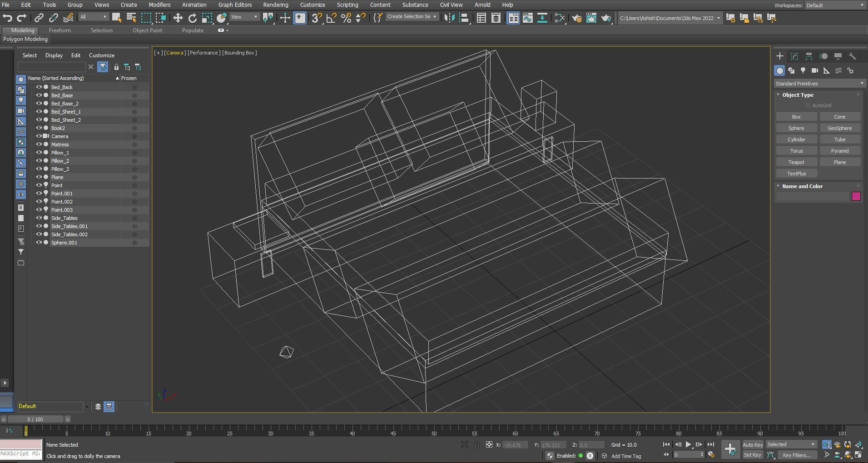The image size is (868, 463).
Task: Select the Lights category icon
Action: pyautogui.click(x=803, y=70)
